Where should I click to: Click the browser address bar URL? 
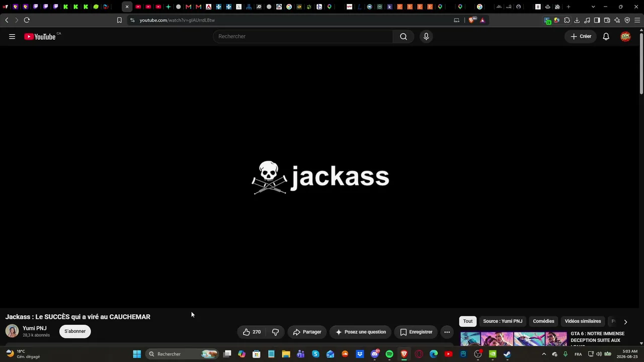(177, 20)
